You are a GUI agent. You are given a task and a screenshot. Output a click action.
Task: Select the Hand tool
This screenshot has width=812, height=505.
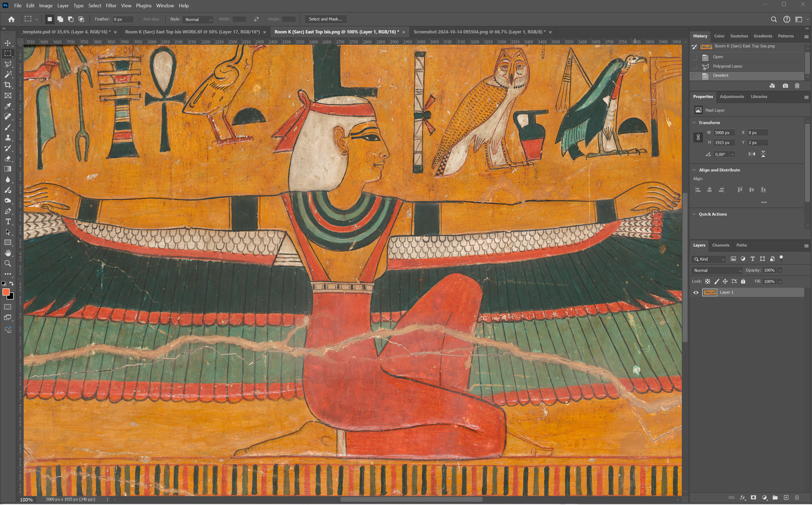tap(8, 253)
